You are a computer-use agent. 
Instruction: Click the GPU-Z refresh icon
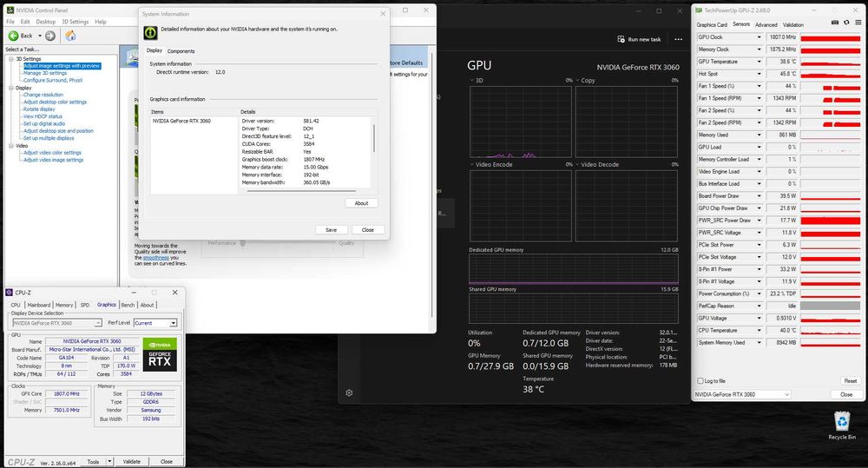click(x=846, y=23)
